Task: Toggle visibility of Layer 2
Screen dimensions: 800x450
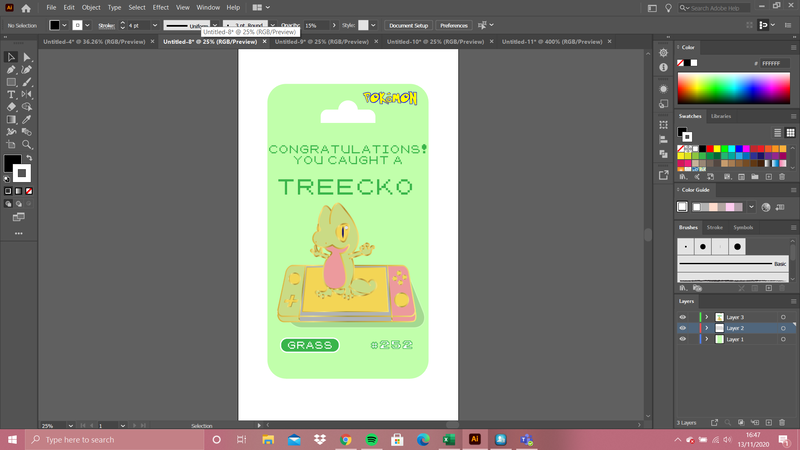Action: click(x=683, y=328)
